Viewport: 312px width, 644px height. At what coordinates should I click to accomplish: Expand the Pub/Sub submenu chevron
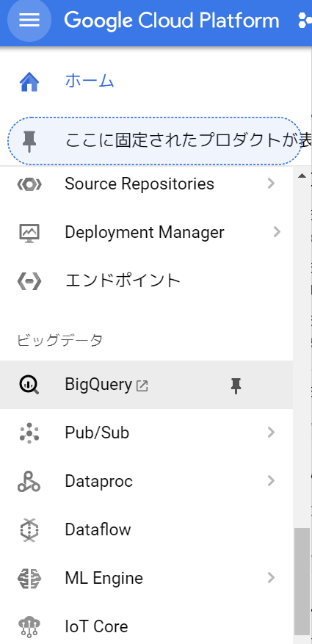tap(271, 433)
